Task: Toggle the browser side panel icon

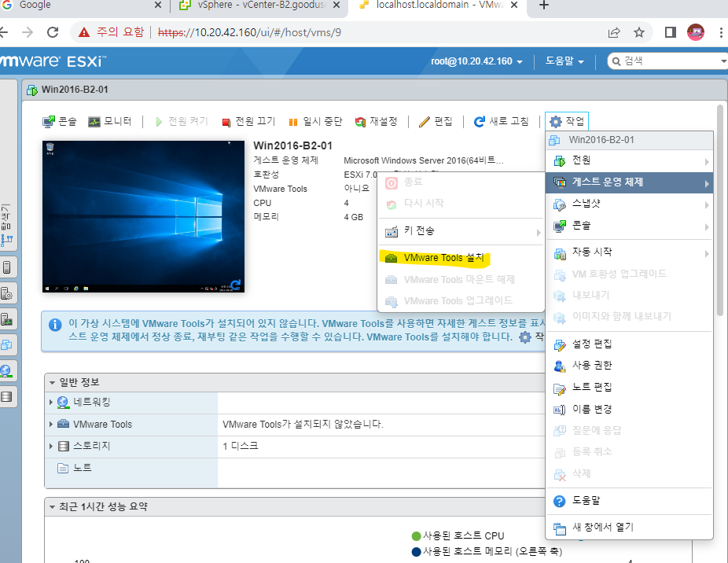Action: pyautogui.click(x=670, y=32)
